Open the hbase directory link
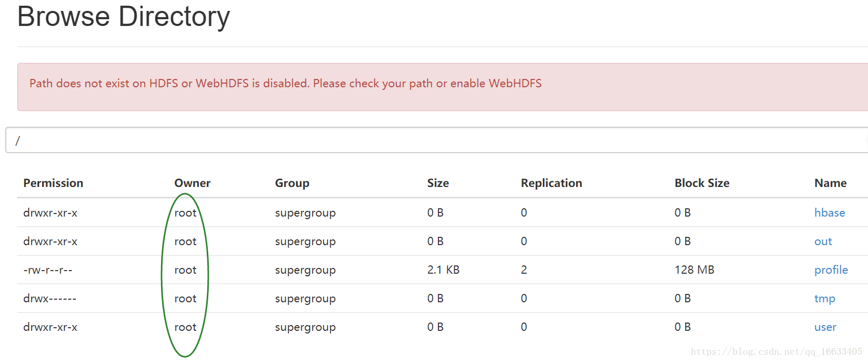Image resolution: width=868 pixels, height=362 pixels. point(829,213)
